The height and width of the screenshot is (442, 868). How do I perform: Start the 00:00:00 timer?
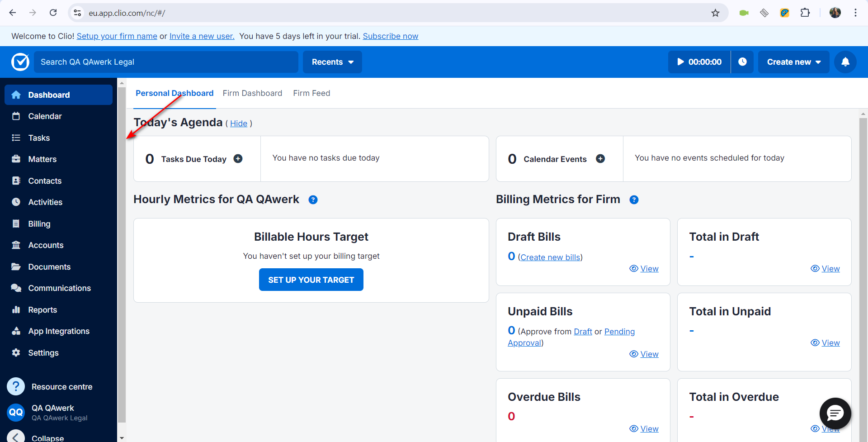click(699, 62)
